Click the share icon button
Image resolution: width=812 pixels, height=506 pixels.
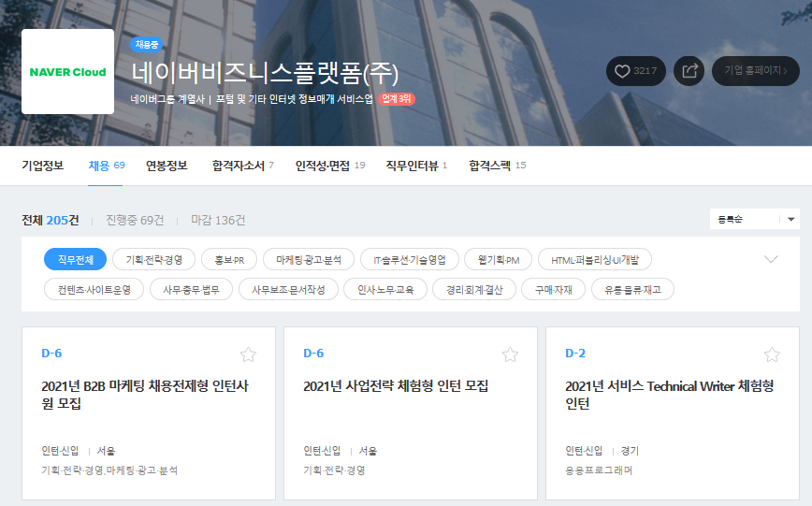click(x=689, y=71)
